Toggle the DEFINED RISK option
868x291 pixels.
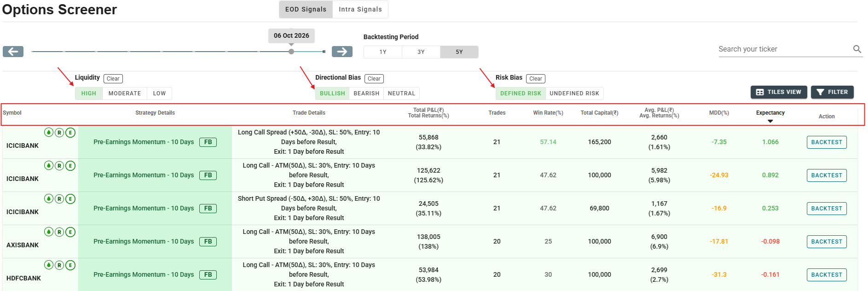pos(521,93)
